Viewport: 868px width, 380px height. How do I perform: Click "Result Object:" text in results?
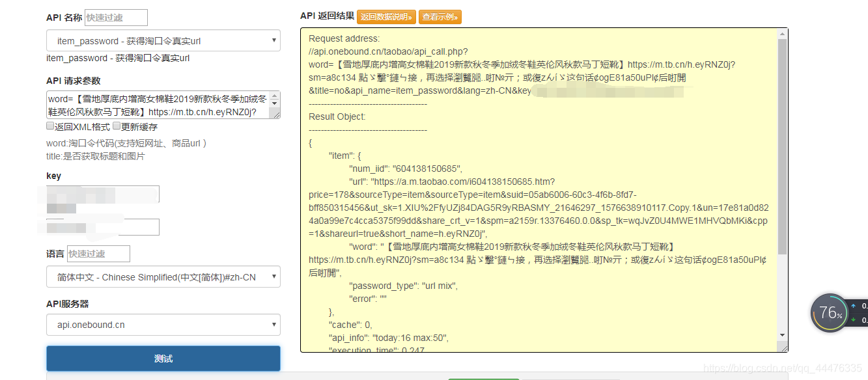point(337,116)
